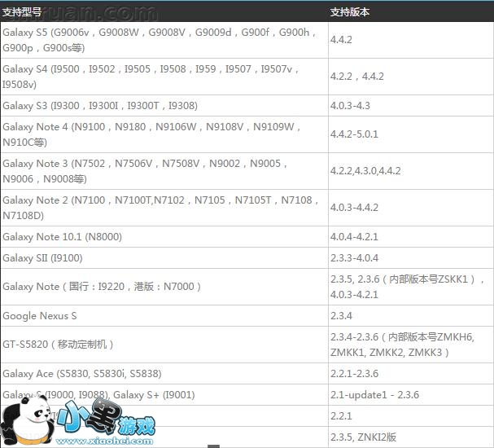Select Galaxy Note 国行 I9220 cell
The image size is (494, 448).
click(x=164, y=287)
